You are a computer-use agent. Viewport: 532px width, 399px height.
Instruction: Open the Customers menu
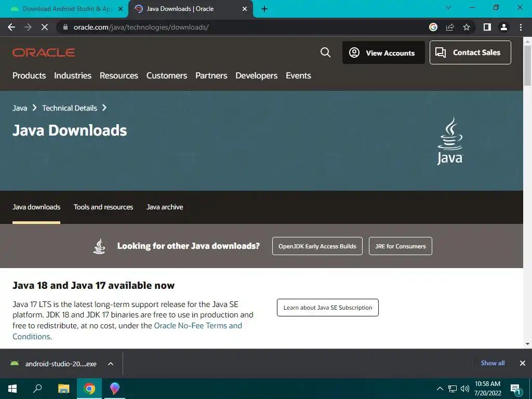[167, 75]
